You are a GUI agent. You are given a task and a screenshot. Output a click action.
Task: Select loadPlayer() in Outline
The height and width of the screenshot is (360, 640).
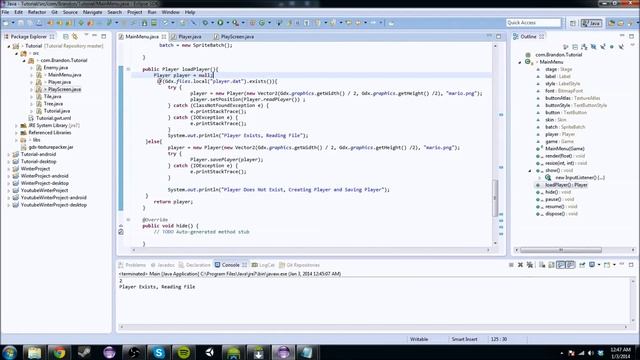[566, 185]
